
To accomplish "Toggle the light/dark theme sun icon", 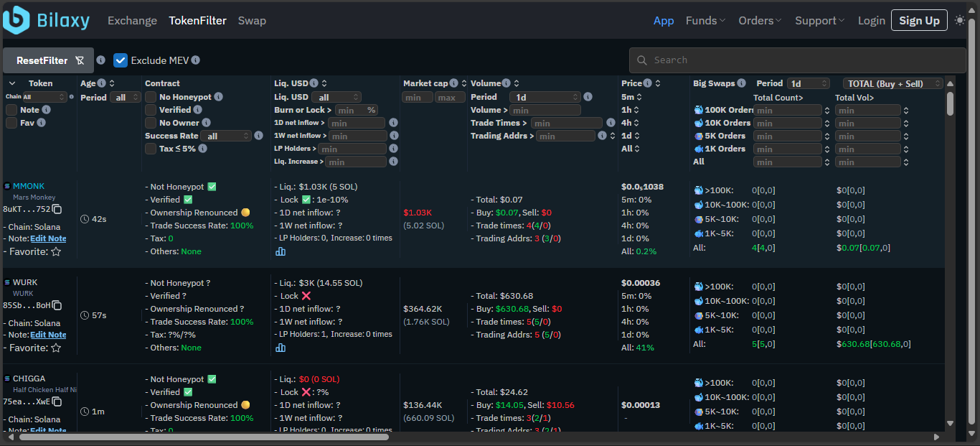I will (960, 21).
